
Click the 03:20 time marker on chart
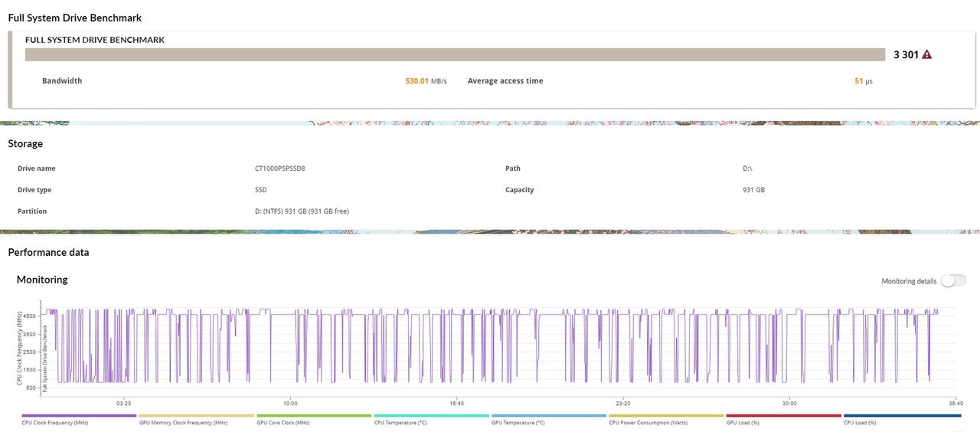point(124,403)
